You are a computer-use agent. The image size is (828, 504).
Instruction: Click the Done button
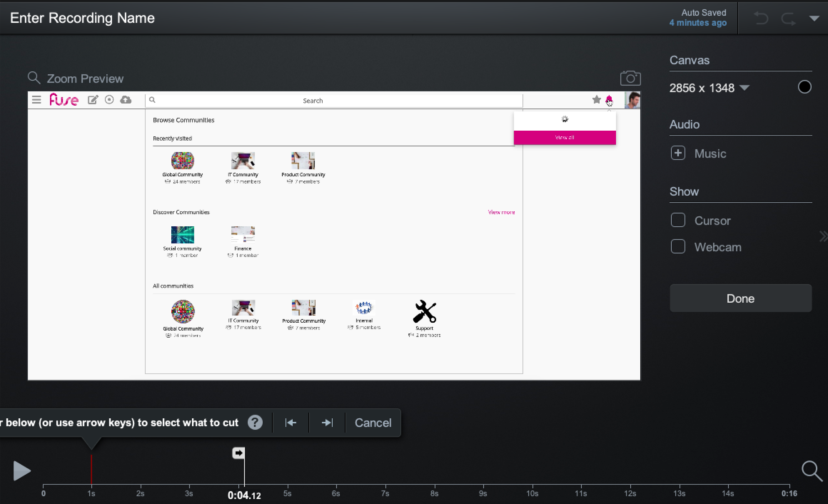(x=740, y=298)
